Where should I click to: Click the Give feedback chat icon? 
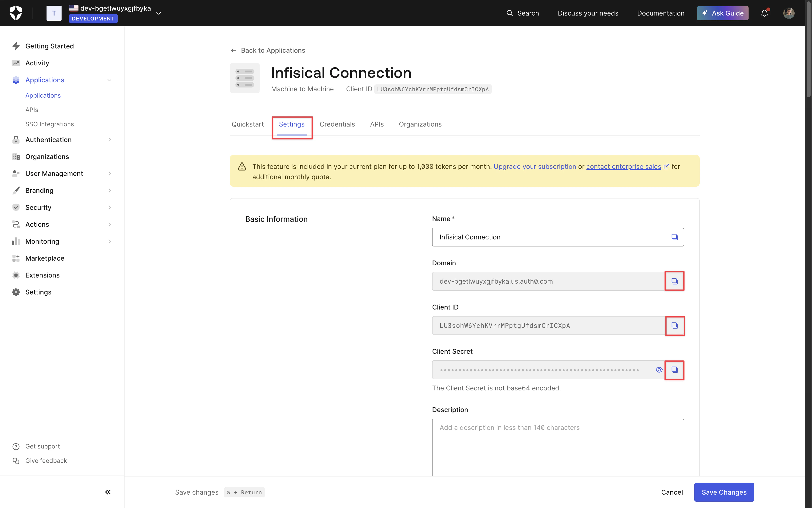[x=16, y=461]
